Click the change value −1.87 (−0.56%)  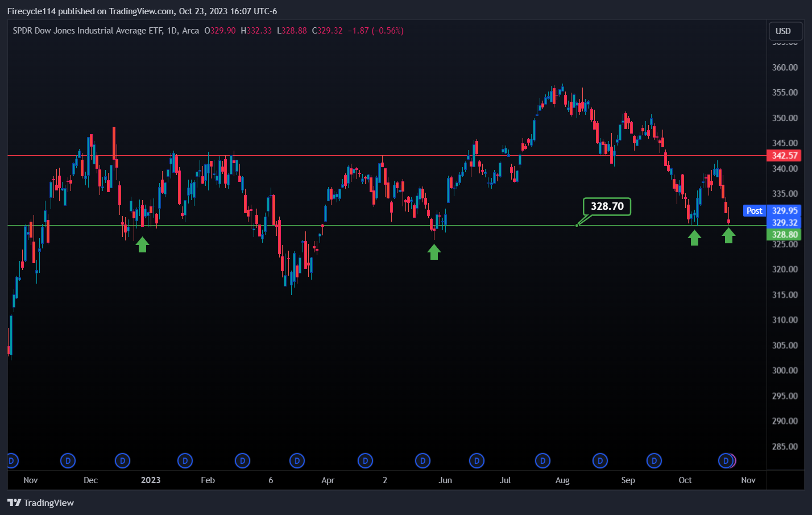pyautogui.click(x=375, y=31)
